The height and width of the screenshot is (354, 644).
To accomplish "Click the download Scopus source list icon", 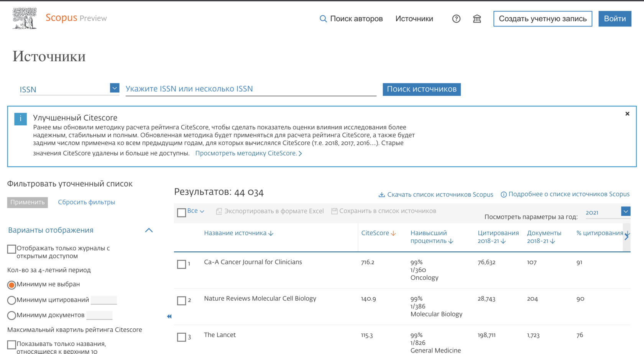I will 382,195.
